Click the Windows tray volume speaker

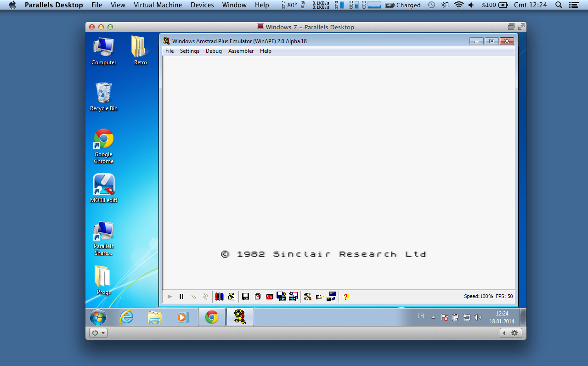click(x=478, y=317)
